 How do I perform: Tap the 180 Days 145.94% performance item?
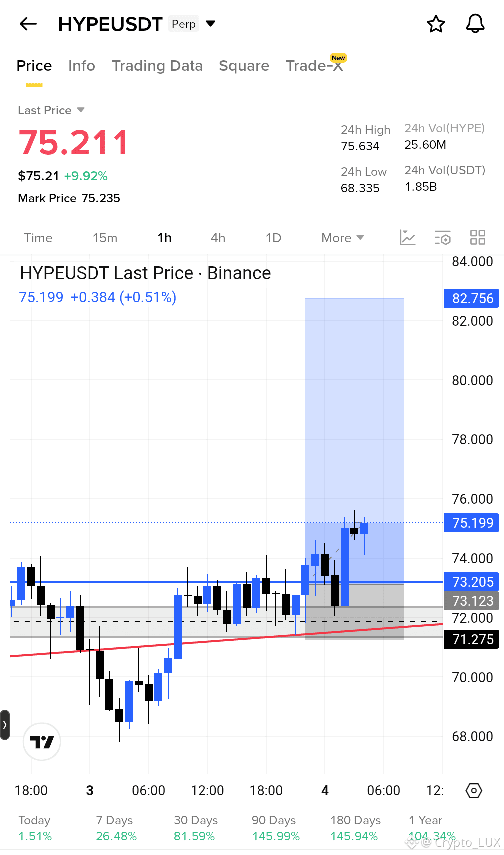tap(355, 828)
